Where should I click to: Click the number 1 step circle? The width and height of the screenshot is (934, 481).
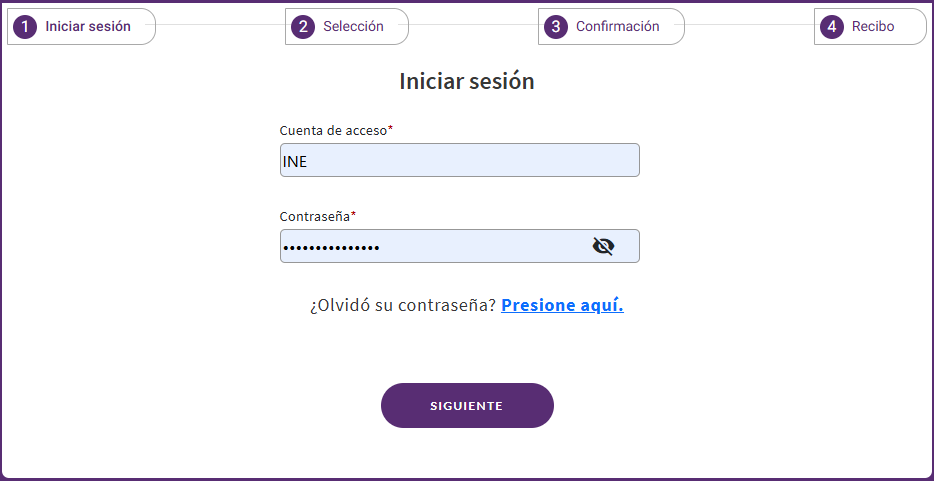25,27
